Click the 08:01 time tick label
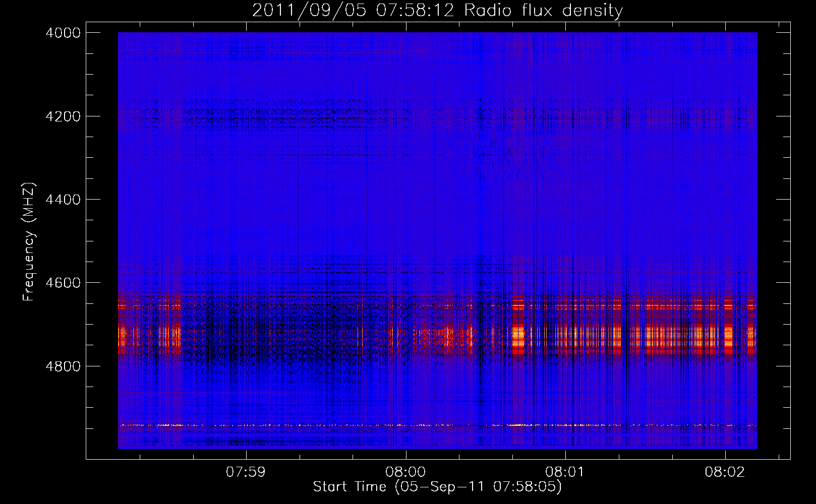 (x=565, y=472)
